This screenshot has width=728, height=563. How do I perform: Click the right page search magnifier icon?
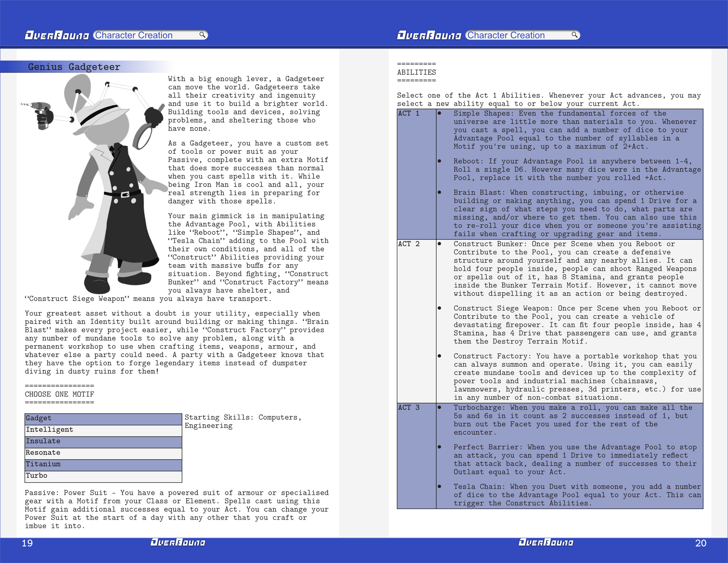[574, 35]
